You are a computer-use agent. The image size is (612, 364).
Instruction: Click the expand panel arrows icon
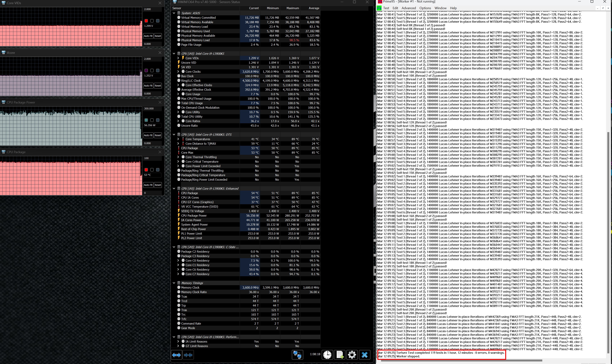(x=176, y=355)
